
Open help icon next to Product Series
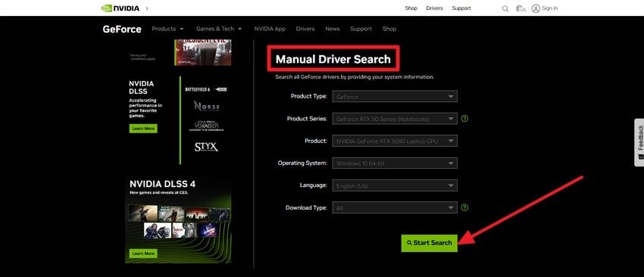pyautogui.click(x=464, y=119)
